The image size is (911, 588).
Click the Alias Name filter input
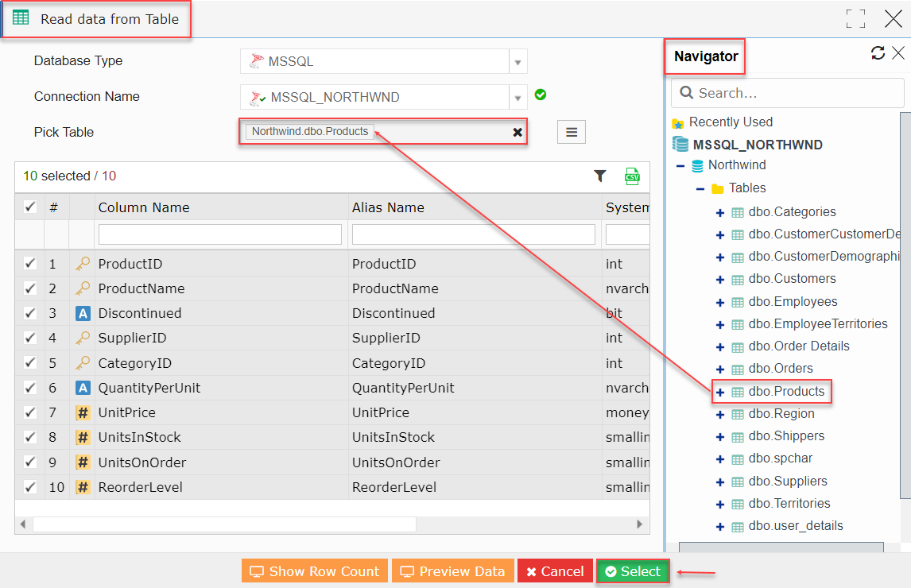point(474,234)
